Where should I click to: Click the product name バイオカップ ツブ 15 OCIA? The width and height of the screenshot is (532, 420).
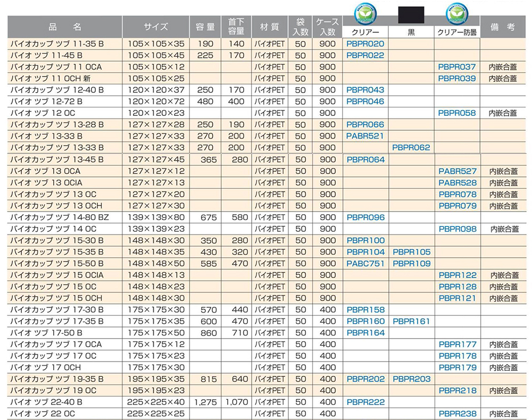(57, 275)
